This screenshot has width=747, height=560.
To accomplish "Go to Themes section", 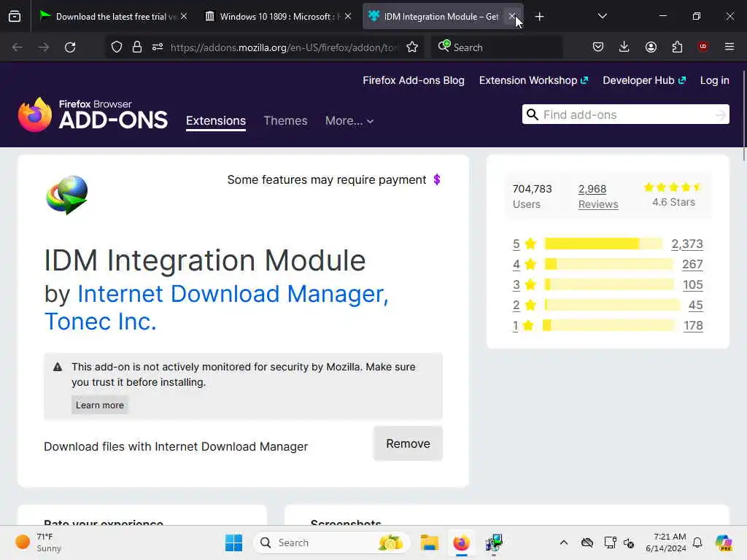I will 285,121.
